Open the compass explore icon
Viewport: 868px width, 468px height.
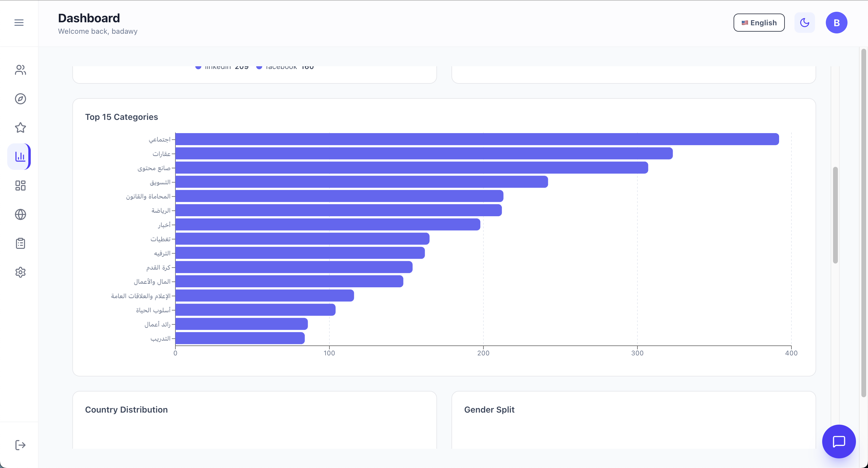tap(20, 99)
